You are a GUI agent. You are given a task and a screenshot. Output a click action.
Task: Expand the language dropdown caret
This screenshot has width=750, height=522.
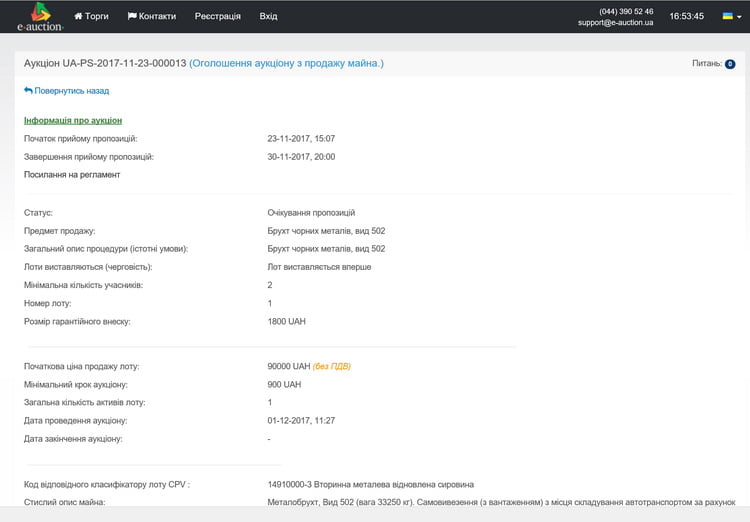pos(739,17)
